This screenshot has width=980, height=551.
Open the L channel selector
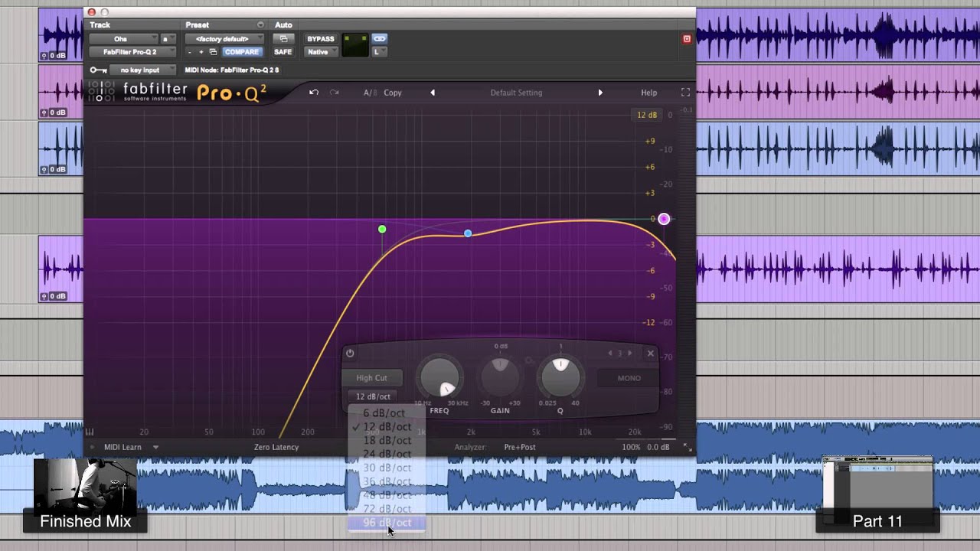pos(380,52)
